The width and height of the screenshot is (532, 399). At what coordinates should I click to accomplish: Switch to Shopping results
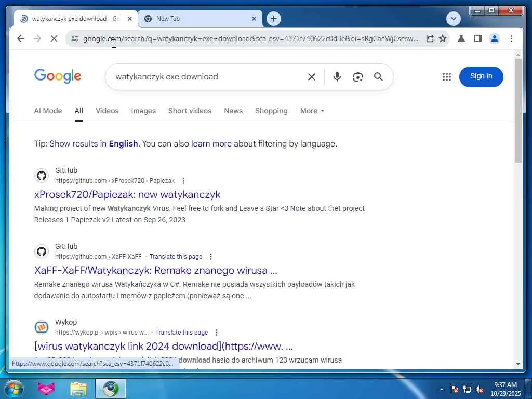point(271,111)
